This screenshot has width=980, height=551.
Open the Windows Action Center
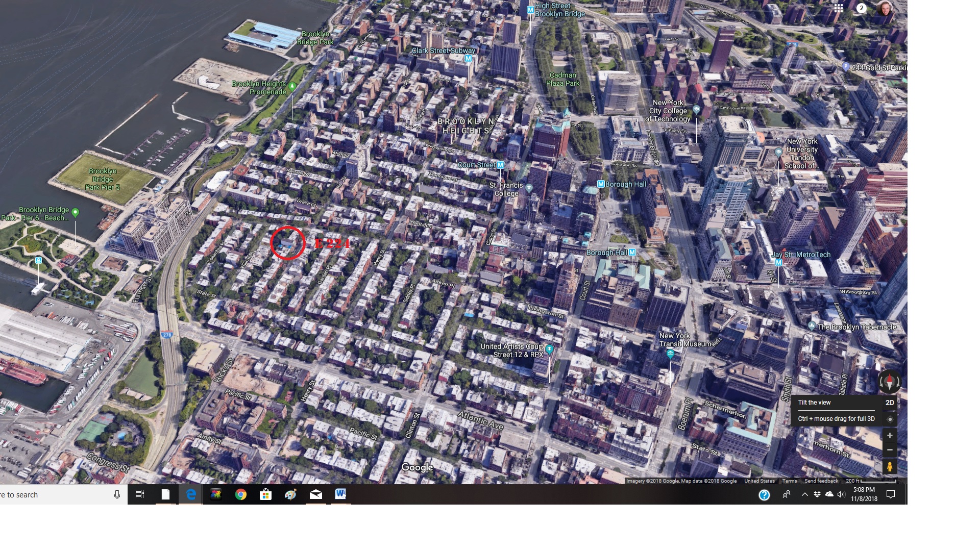(891, 494)
